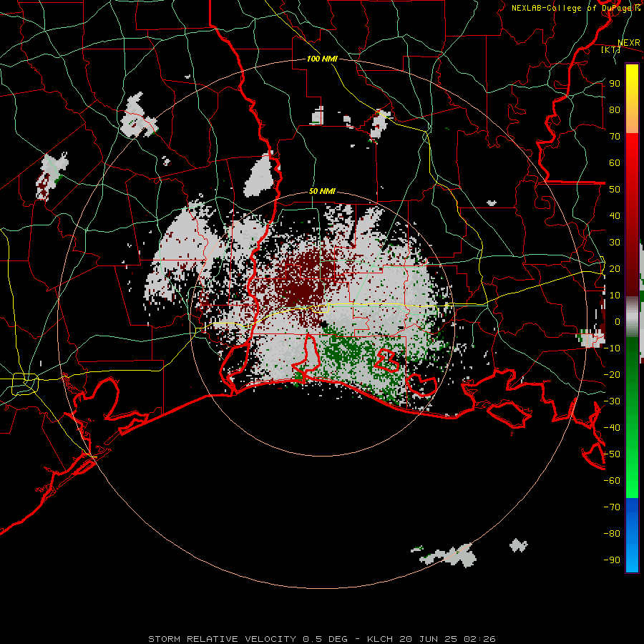This screenshot has width=644, height=644.
Task: Click the positive 30 knot scale label
Action: (615, 243)
